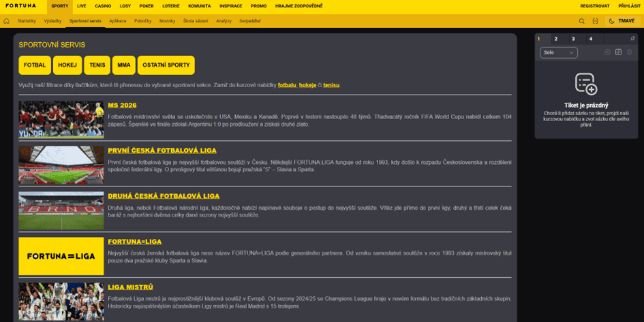Click the 'Tiket je prázdný' text
The width and height of the screenshot is (644, 322).
[x=586, y=106]
